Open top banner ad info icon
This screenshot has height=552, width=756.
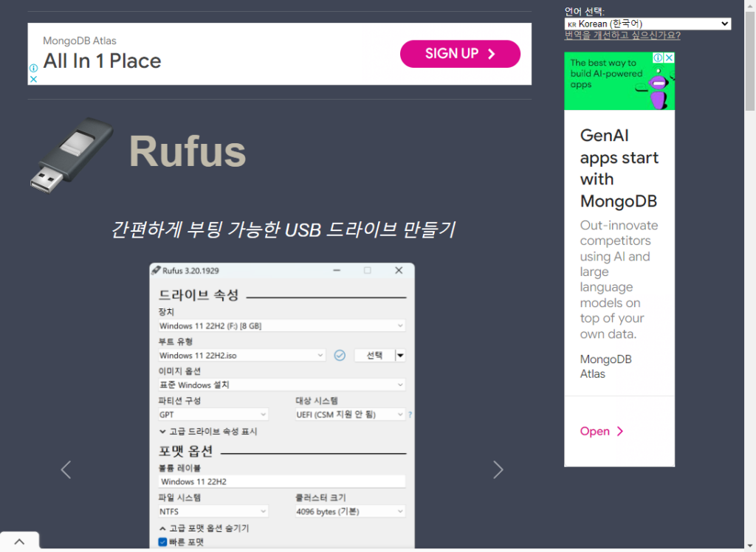click(x=33, y=68)
